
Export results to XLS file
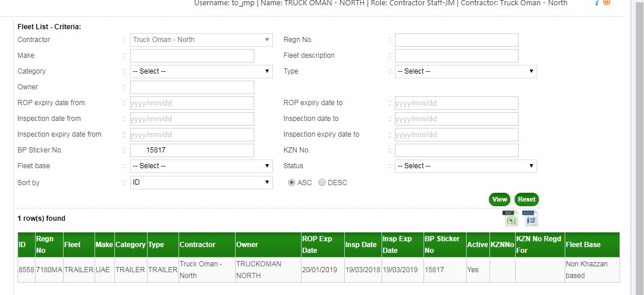pyautogui.click(x=510, y=218)
